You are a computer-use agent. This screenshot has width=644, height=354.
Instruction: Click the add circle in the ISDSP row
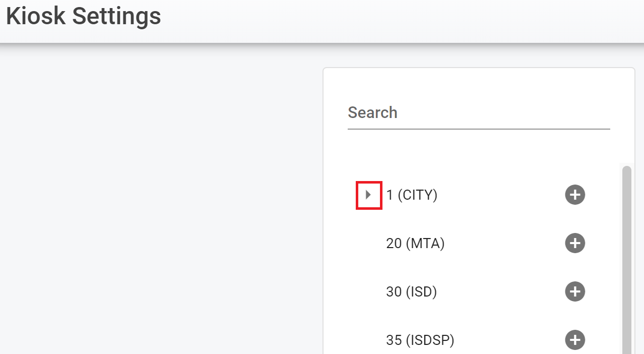click(x=574, y=340)
